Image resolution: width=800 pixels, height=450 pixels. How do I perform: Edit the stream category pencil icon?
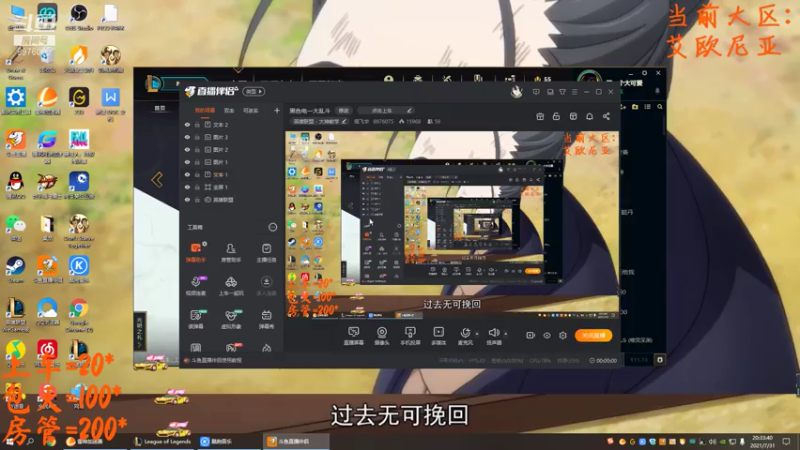[x=344, y=121]
